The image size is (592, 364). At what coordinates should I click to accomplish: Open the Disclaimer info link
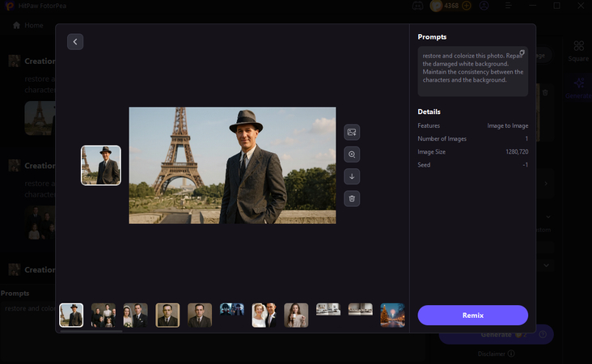496,353
